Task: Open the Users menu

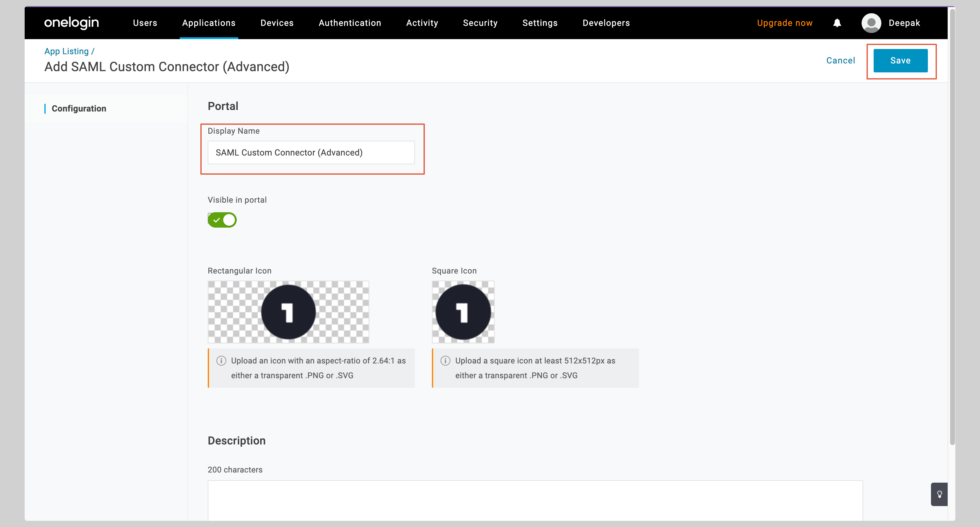Action: (x=145, y=23)
